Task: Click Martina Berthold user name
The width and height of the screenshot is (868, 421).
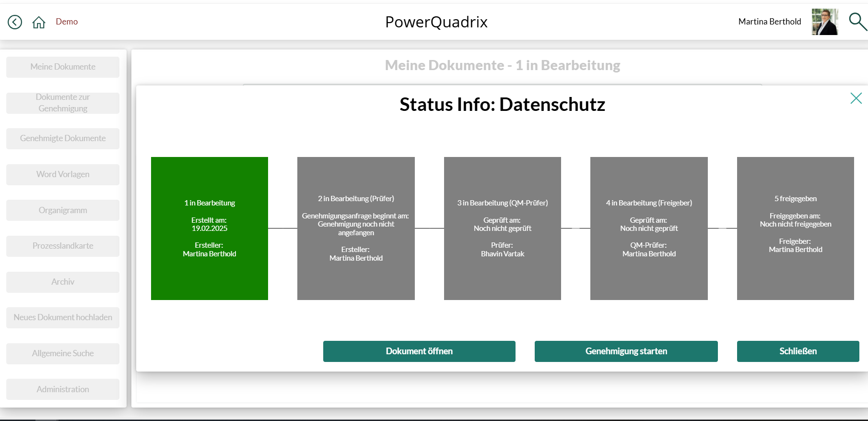Action: click(770, 22)
